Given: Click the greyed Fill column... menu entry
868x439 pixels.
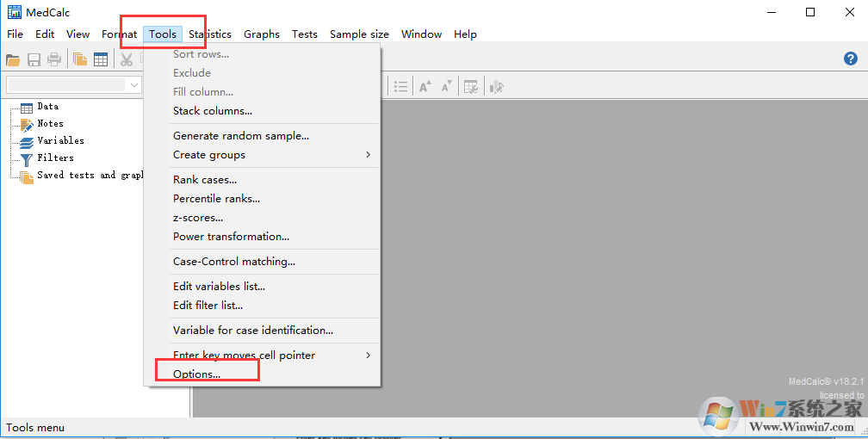Looking at the screenshot, I should pyautogui.click(x=262, y=92).
